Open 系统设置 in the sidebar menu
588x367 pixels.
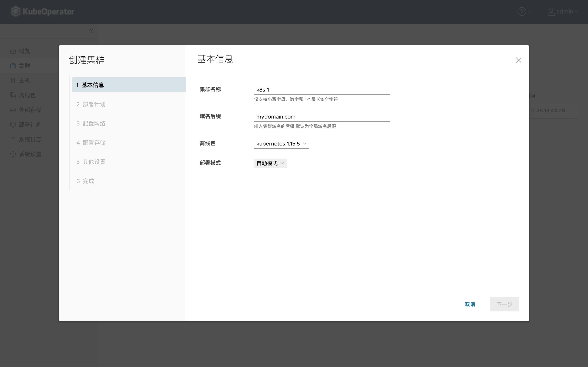(x=30, y=154)
